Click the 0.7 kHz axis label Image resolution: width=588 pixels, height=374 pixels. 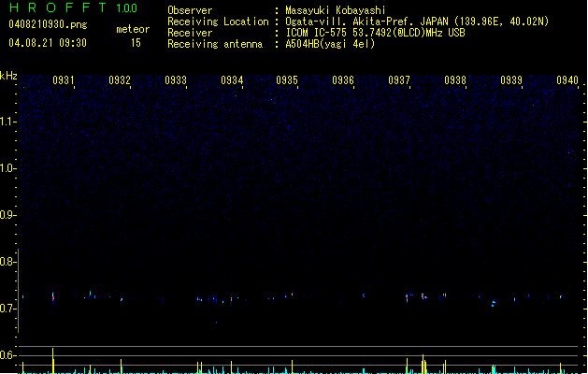click(7, 309)
